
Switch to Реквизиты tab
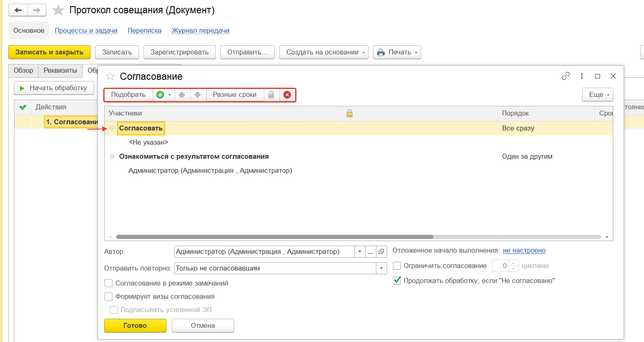[60, 71]
